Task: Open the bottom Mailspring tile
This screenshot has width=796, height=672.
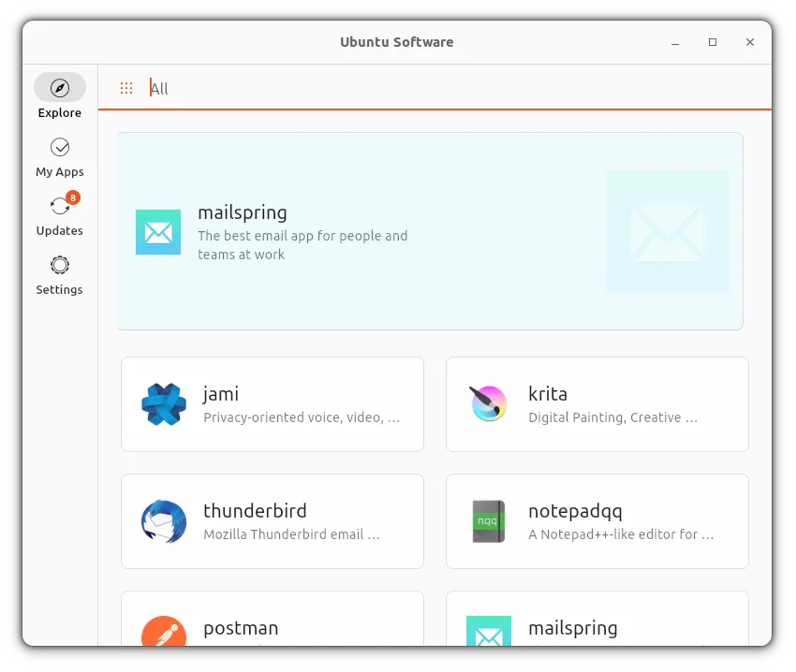Action: coord(597,627)
